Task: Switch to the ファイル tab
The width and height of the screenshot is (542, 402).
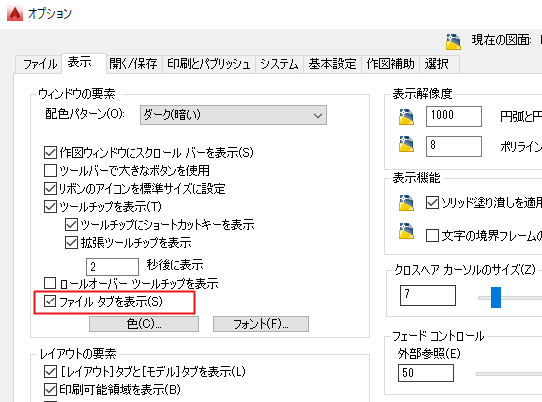Action: pos(40,64)
